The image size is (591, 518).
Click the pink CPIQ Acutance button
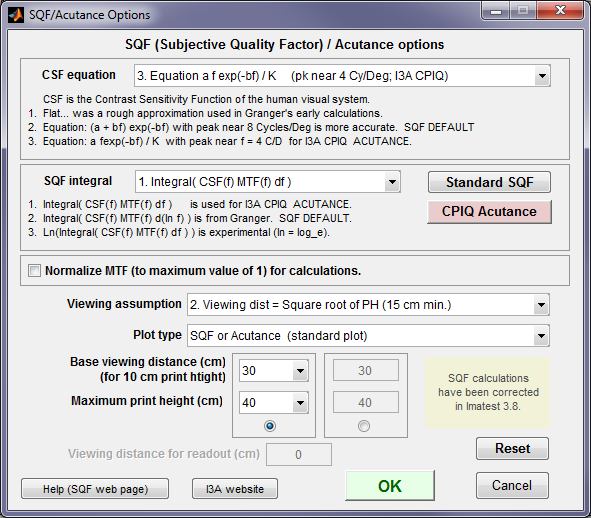(x=489, y=211)
